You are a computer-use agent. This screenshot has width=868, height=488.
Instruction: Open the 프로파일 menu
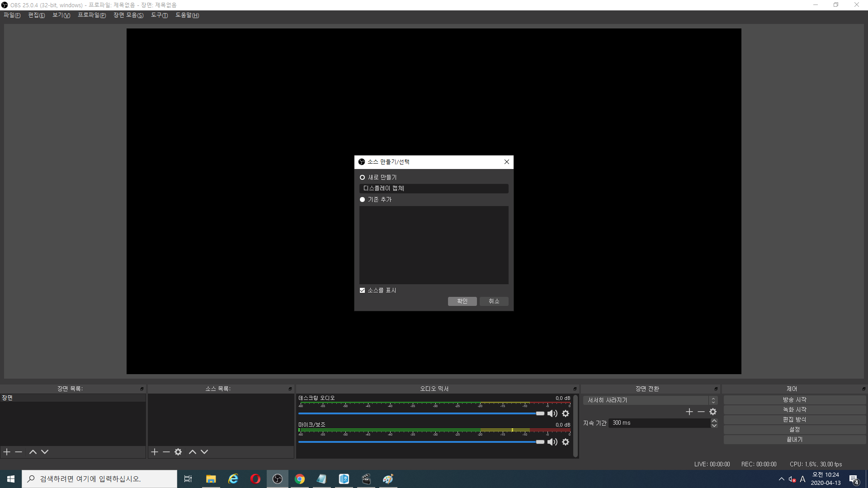coord(91,15)
